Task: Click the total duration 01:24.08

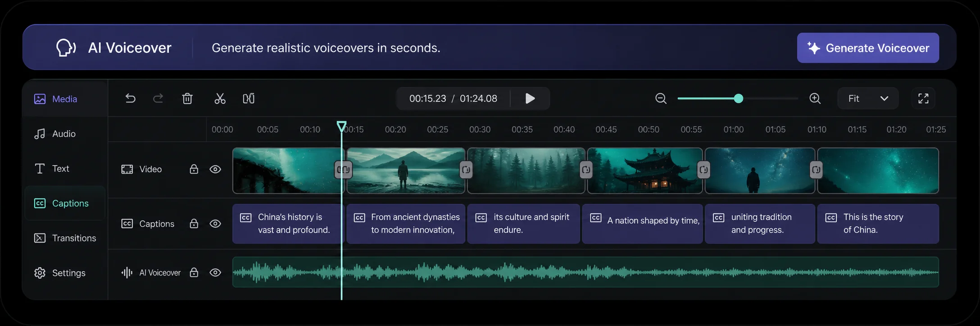Action: point(478,98)
